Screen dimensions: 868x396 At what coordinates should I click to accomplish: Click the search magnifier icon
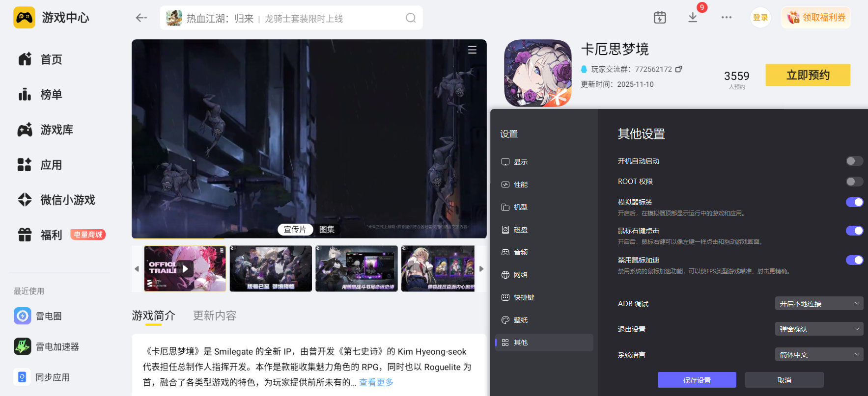[411, 18]
